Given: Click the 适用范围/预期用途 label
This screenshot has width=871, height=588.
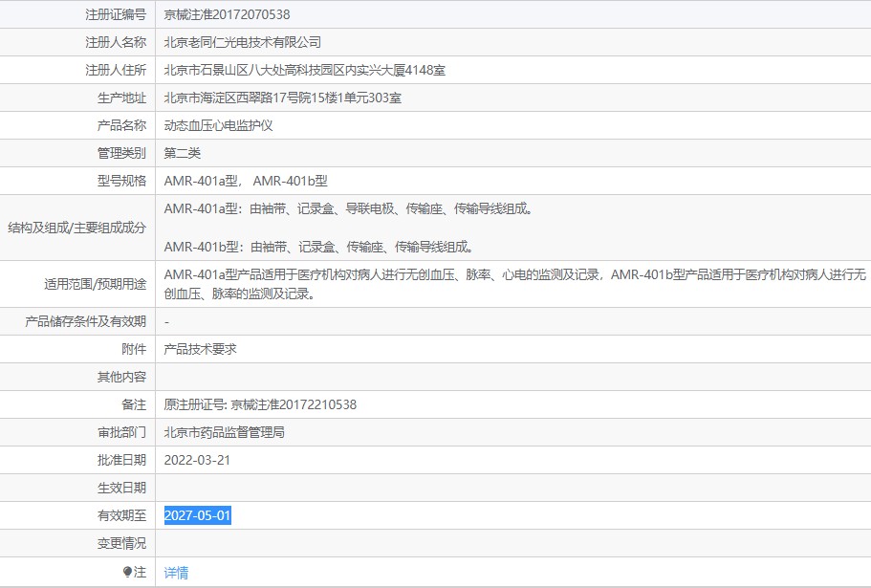Looking at the screenshot, I should point(95,284).
